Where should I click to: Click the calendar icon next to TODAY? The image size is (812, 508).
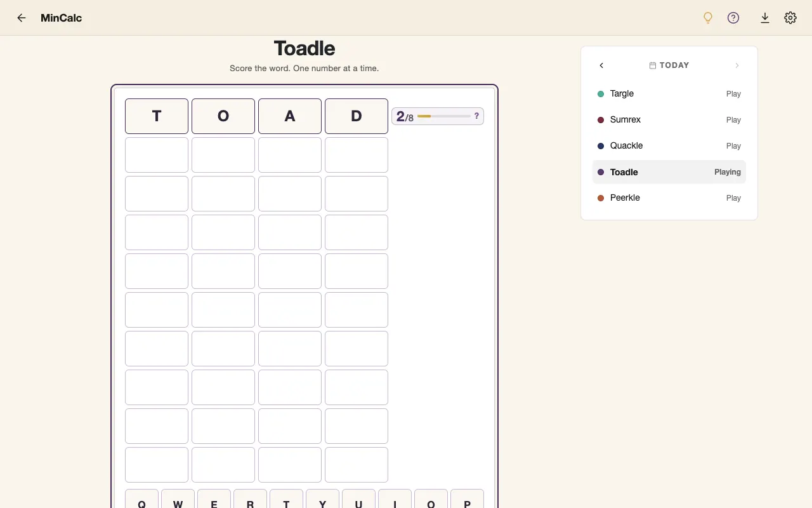tap(653, 65)
